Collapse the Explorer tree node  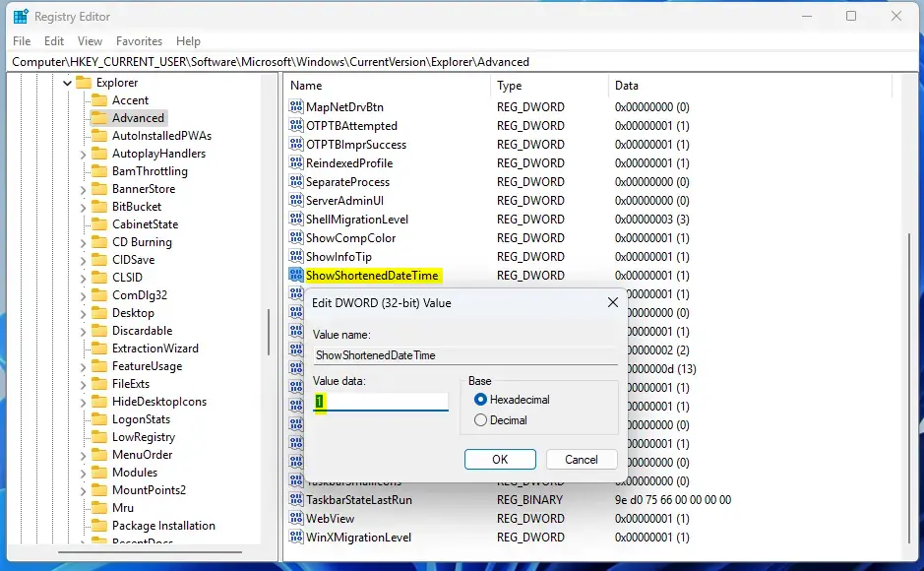(67, 83)
